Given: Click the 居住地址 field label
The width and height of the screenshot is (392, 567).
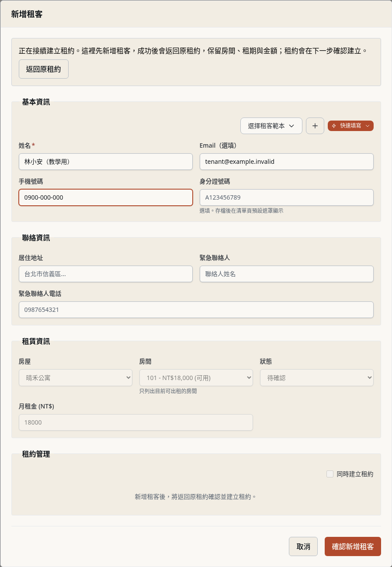Looking at the screenshot, I should 31,258.
